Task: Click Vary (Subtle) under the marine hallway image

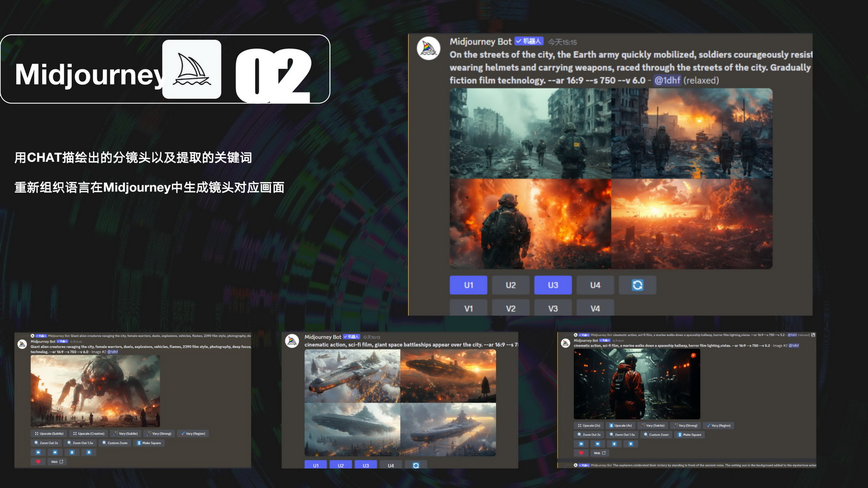Action: coord(653,426)
